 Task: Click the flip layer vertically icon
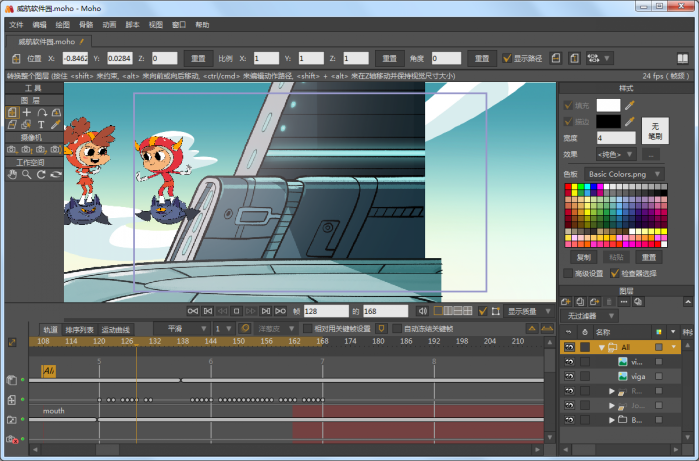pos(574,58)
